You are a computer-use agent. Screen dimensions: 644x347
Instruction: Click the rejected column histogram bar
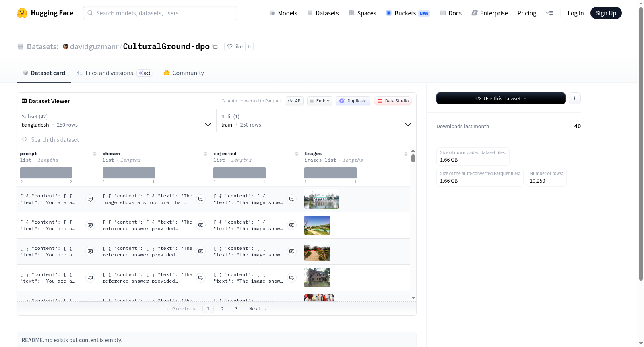point(239,172)
